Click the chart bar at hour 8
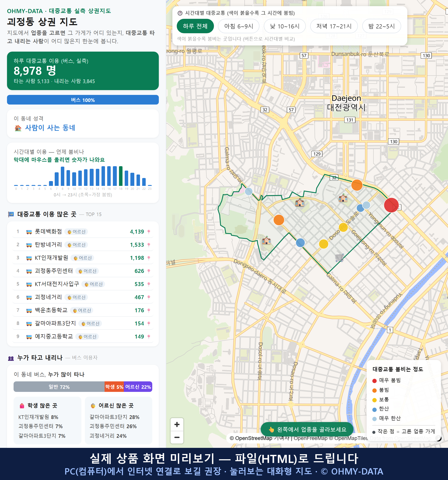 63,176
